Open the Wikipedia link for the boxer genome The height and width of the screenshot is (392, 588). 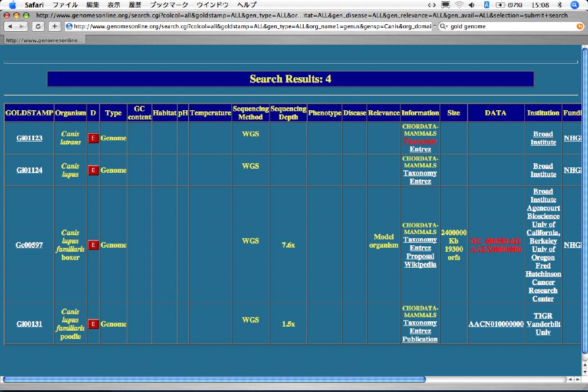(420, 265)
